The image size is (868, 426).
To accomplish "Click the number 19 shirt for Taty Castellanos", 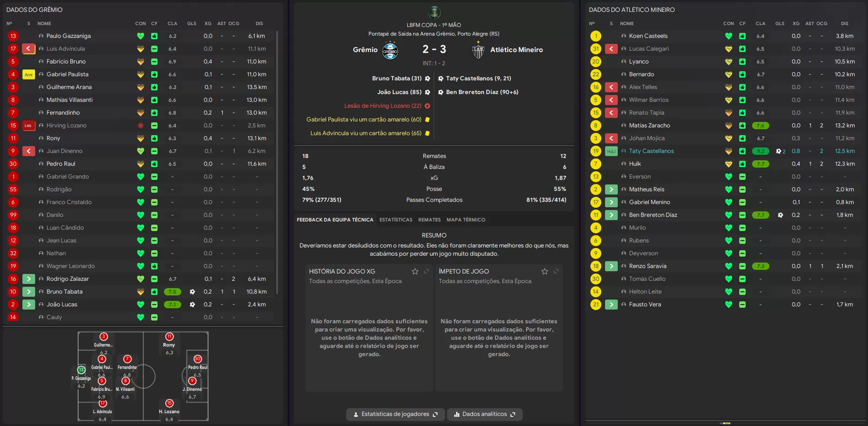I will click(x=595, y=151).
